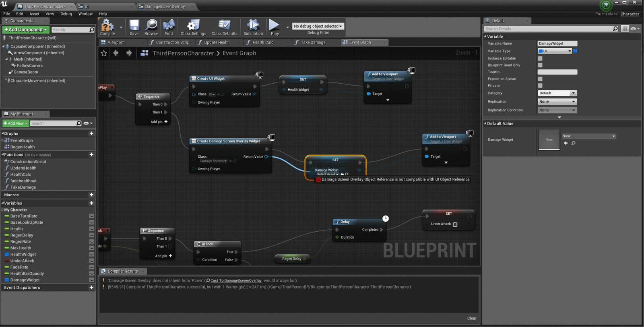Click the Compile toolbar icon
Image resolution: width=644 pixels, height=327 pixels.
(x=107, y=27)
